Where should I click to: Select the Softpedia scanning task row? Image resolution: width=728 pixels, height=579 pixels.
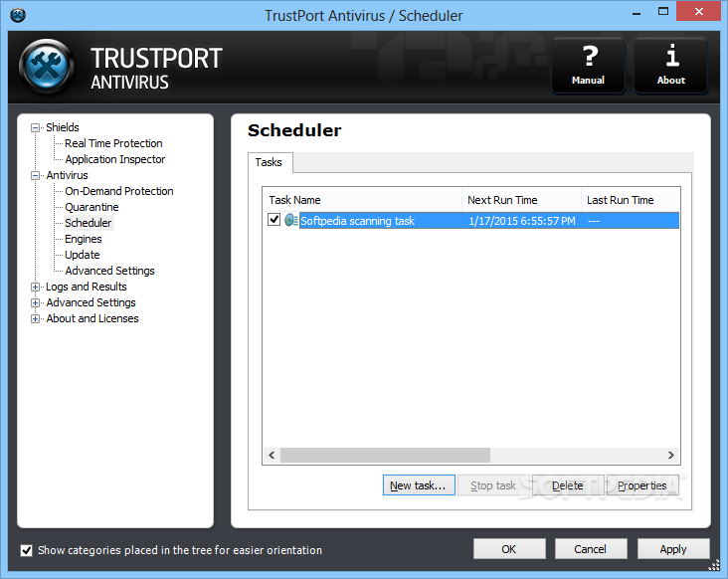tap(471, 221)
